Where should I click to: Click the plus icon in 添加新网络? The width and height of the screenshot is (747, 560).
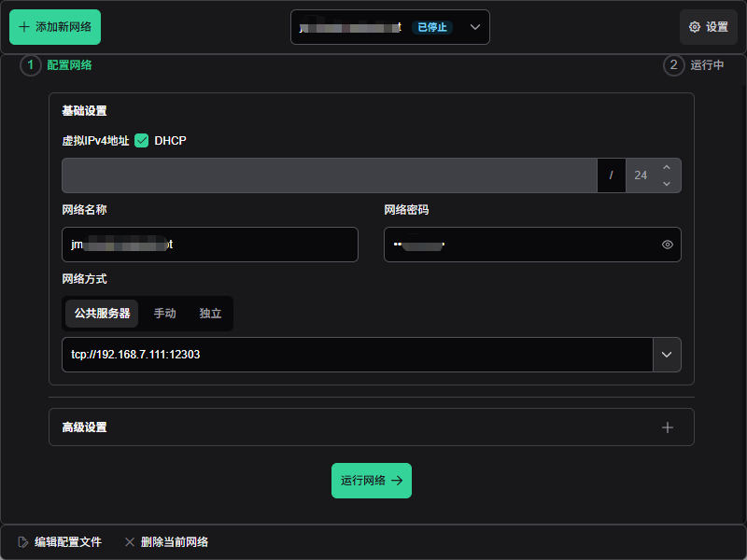(24, 27)
